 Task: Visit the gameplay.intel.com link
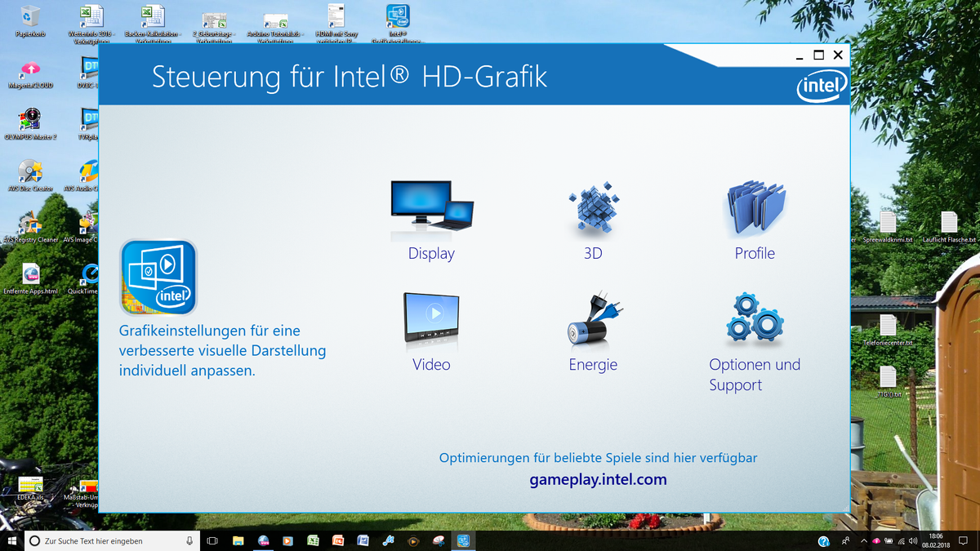(599, 479)
